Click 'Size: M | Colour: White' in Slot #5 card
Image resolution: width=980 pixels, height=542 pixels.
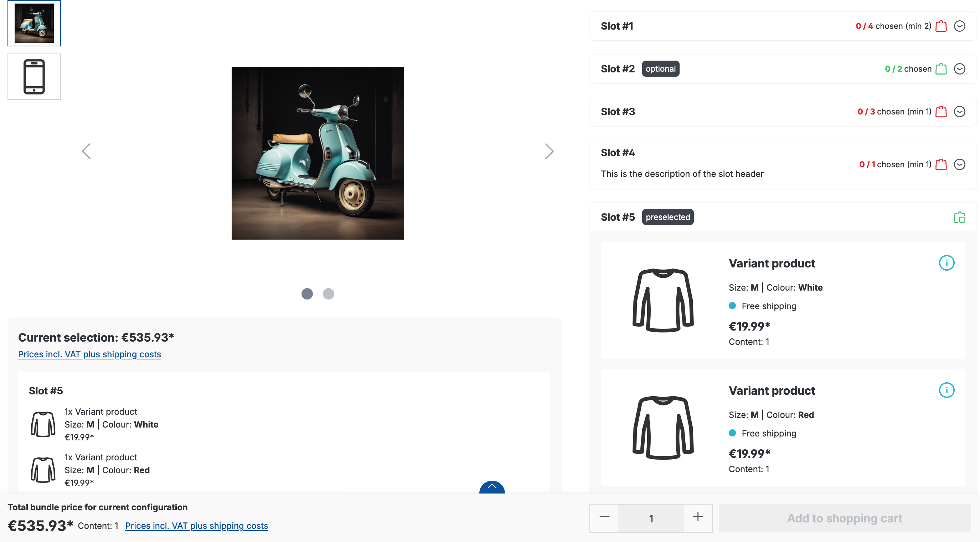click(775, 288)
